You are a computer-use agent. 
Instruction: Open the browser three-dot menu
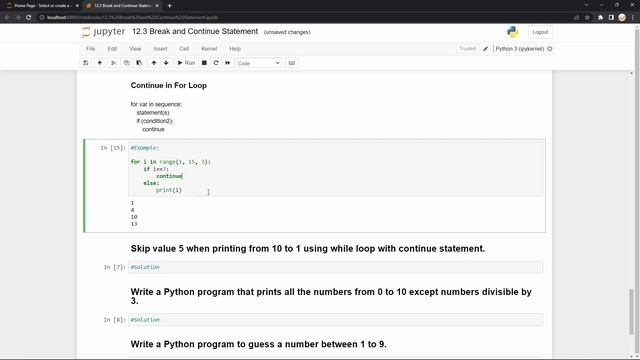(633, 18)
